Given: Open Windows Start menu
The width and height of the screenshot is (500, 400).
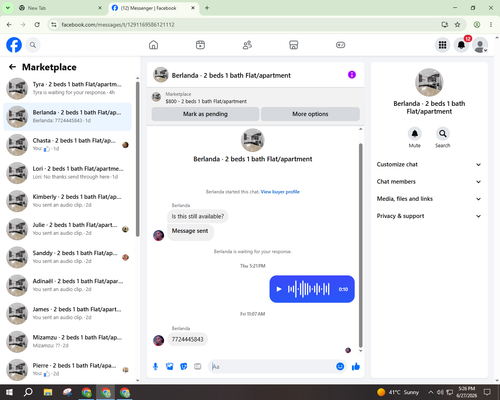Looking at the screenshot, I should (9, 392).
